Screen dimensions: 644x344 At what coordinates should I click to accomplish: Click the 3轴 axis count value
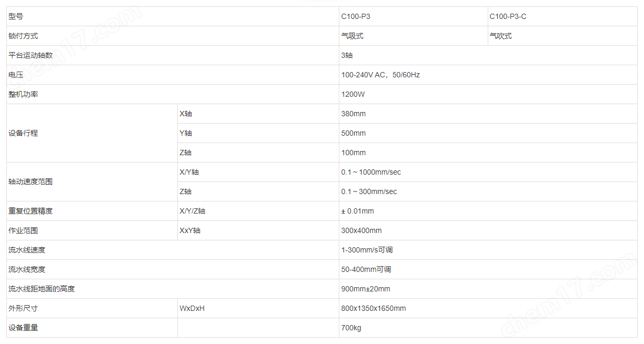point(347,56)
